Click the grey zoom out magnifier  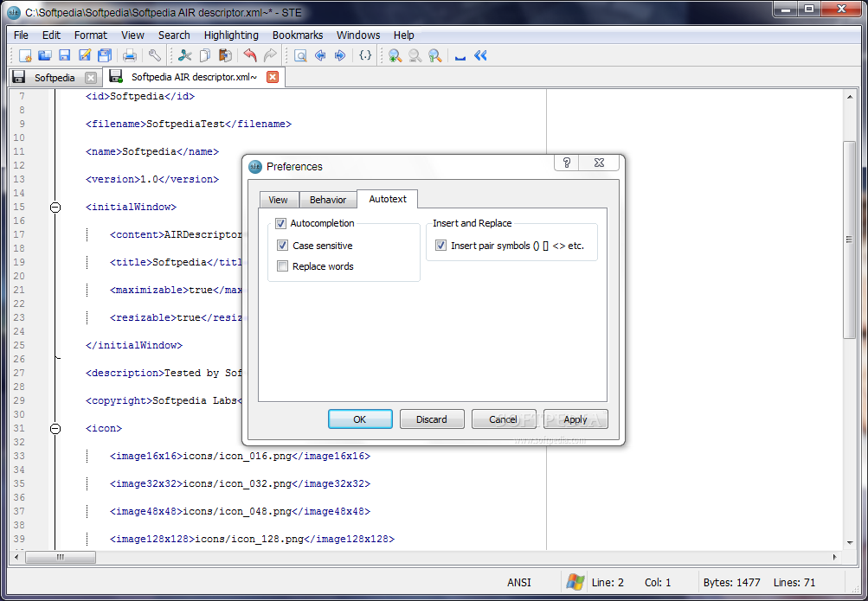click(415, 55)
